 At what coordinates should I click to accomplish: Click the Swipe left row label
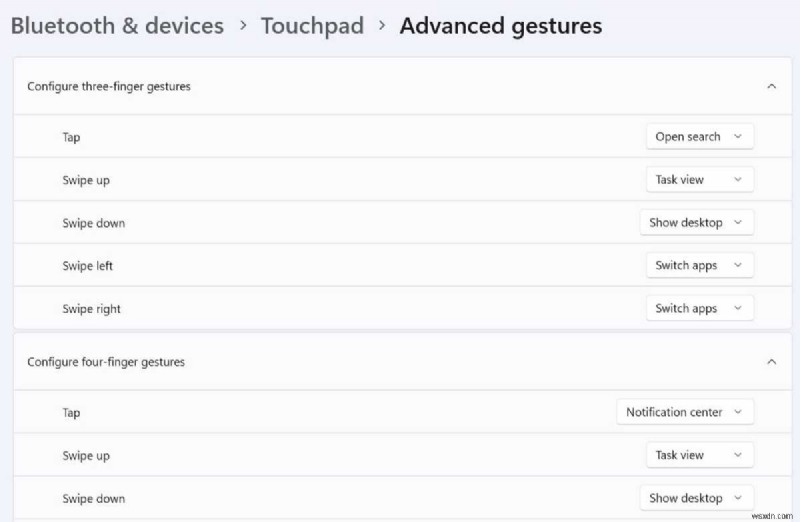(x=88, y=266)
